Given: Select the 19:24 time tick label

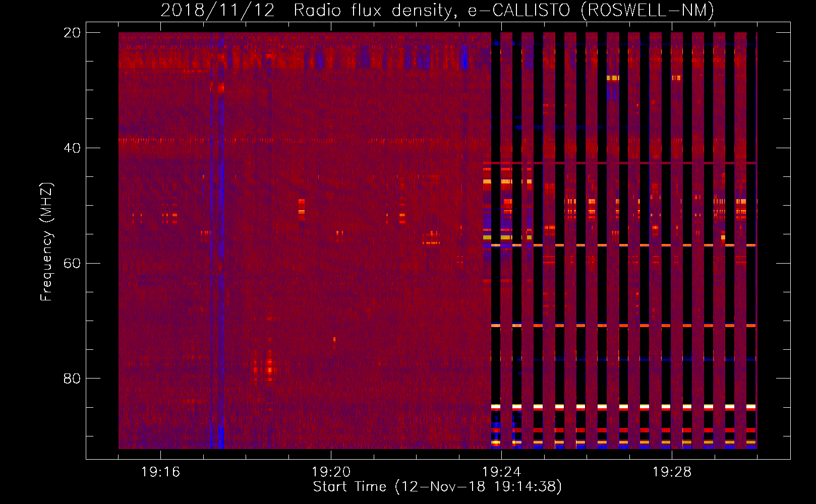Looking at the screenshot, I should pos(501,472).
